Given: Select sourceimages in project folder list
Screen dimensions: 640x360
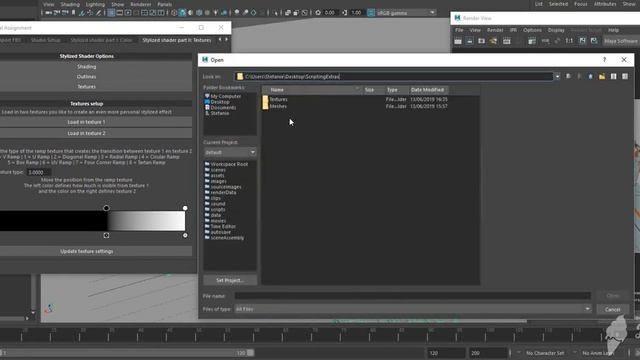Looking at the screenshot, I should click(x=226, y=187).
